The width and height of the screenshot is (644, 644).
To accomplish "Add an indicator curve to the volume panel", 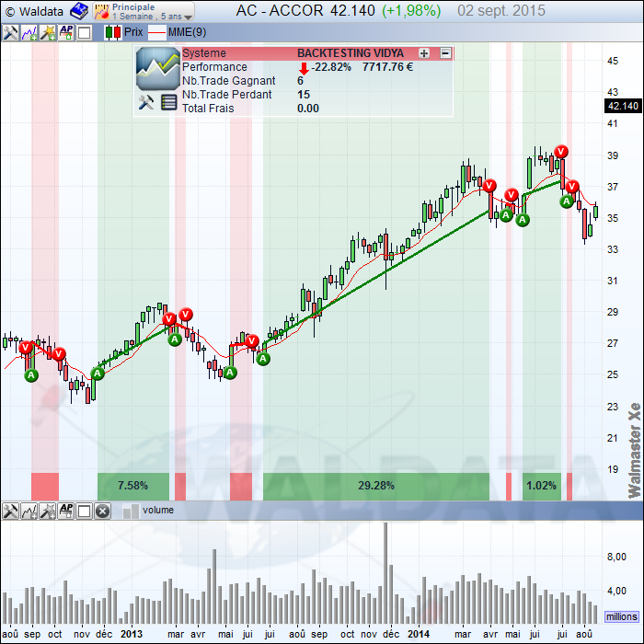I will point(29,511).
